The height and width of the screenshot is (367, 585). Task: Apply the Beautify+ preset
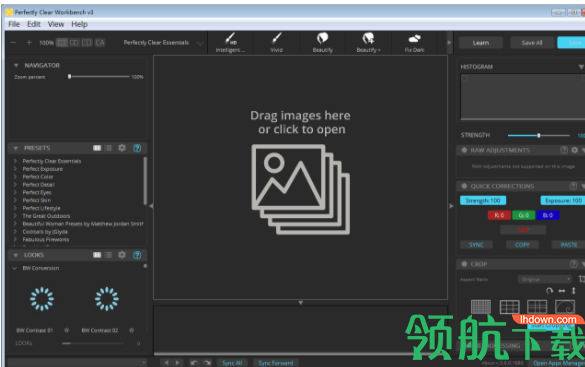tap(368, 43)
